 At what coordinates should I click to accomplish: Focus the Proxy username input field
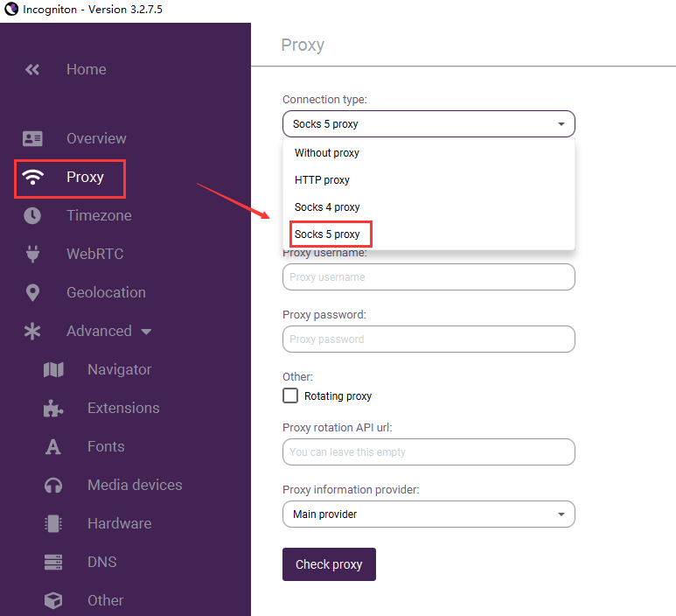(429, 277)
